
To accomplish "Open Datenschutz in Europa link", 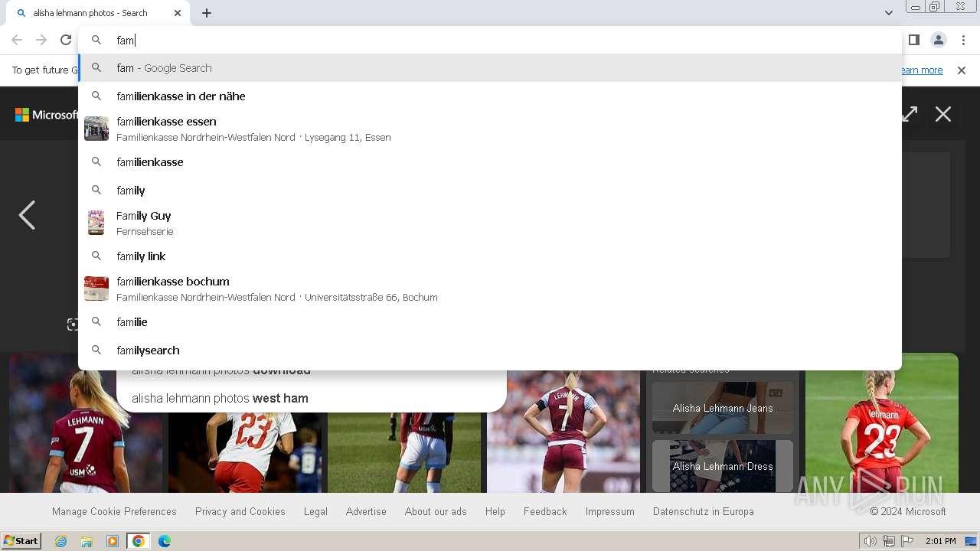I will click(704, 511).
